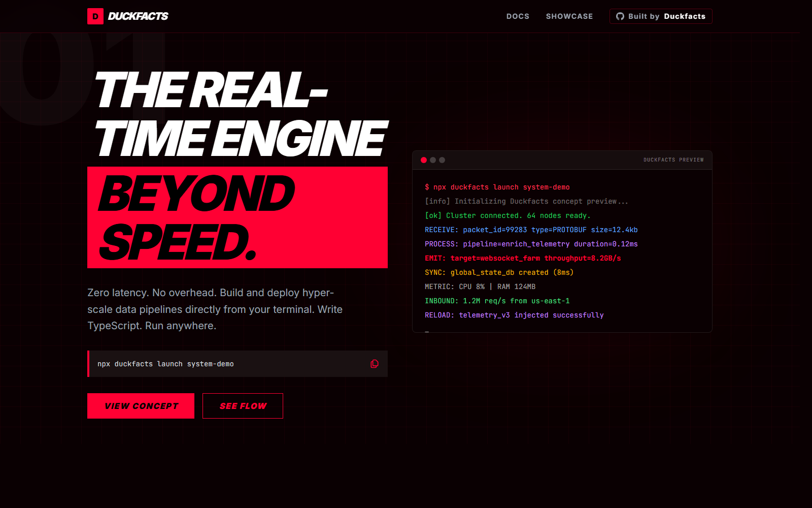This screenshot has height=508, width=812.
Task: Click the red traffic-light dot on terminal window
Action: [424, 160]
